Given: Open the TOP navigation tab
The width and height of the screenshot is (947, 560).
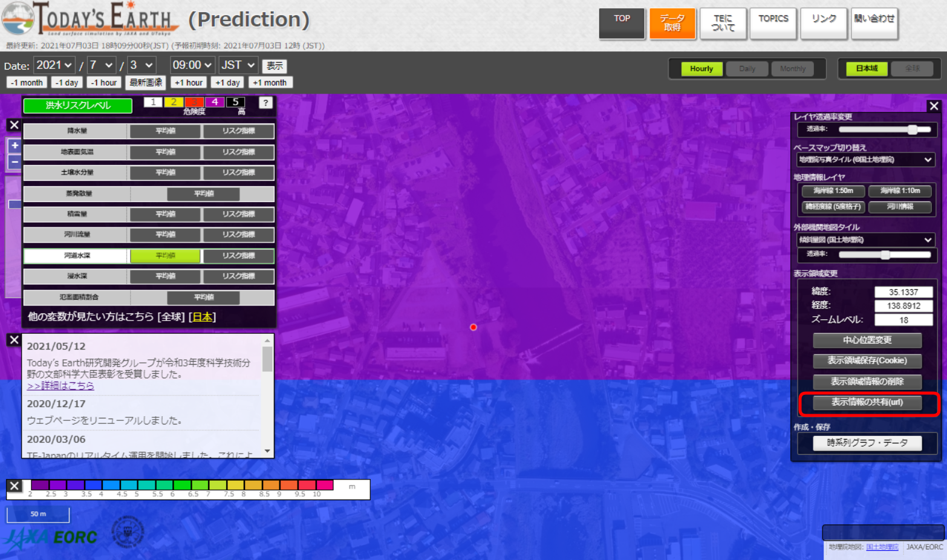Looking at the screenshot, I should point(622,23).
